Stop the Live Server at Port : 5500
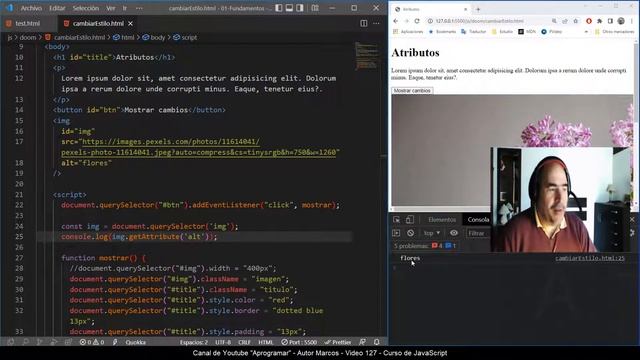The height and width of the screenshot is (360, 640). 299,342
